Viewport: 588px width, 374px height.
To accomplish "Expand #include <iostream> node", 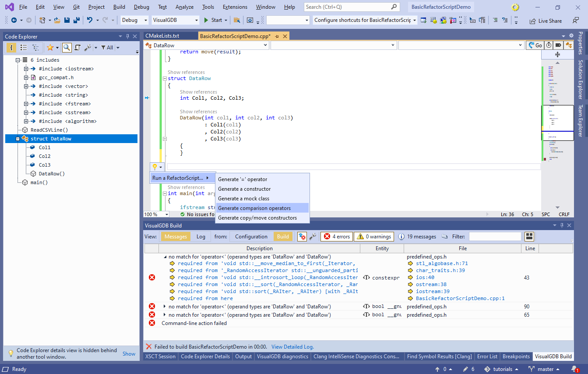I will [x=26, y=69].
